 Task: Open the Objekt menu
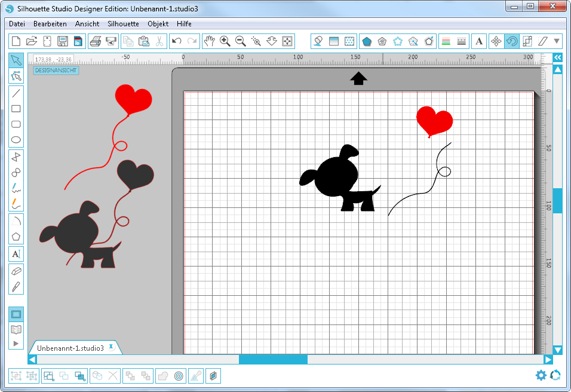[x=158, y=24]
